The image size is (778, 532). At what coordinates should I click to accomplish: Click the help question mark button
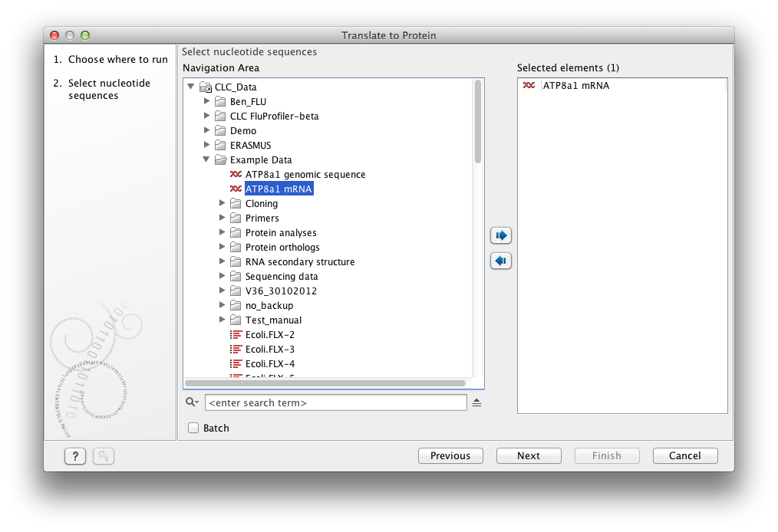click(74, 456)
